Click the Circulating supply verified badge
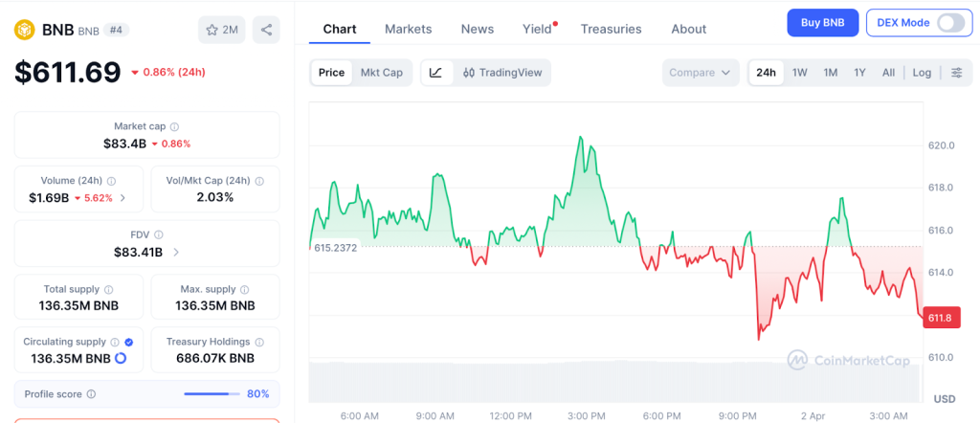This screenshot has height=423, width=980. [x=129, y=342]
